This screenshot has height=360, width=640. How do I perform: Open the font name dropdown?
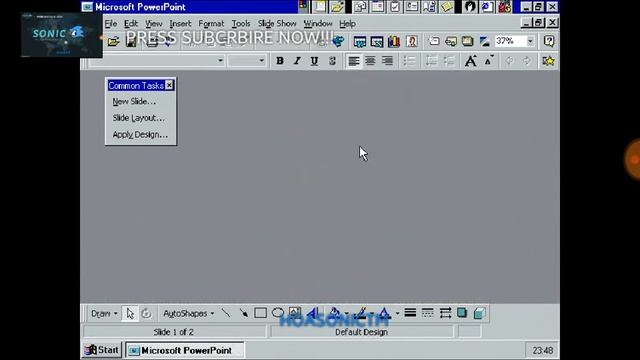[220, 61]
